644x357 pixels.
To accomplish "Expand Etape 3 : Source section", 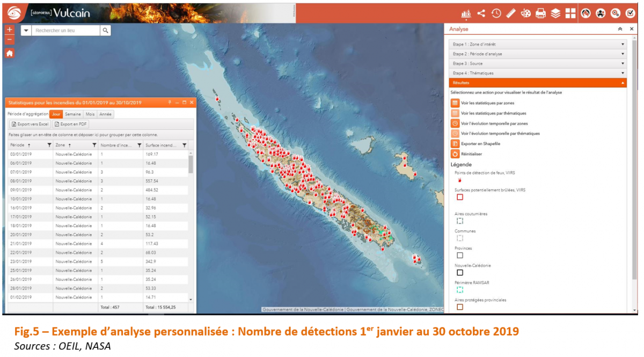I will pos(537,63).
